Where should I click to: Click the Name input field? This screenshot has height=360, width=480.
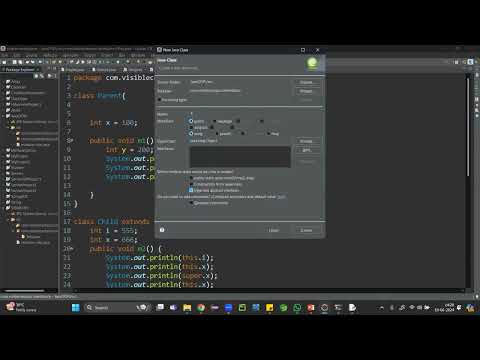coord(239,114)
